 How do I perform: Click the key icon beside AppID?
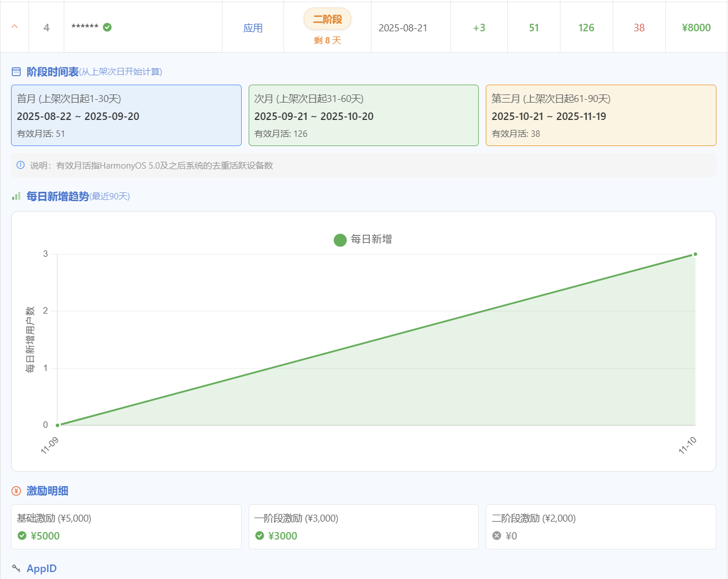16,569
